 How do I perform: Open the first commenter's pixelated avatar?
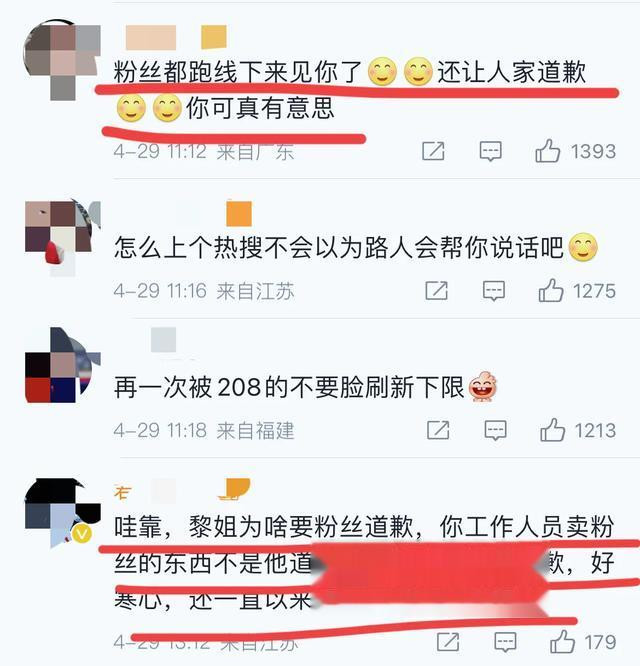[63, 59]
